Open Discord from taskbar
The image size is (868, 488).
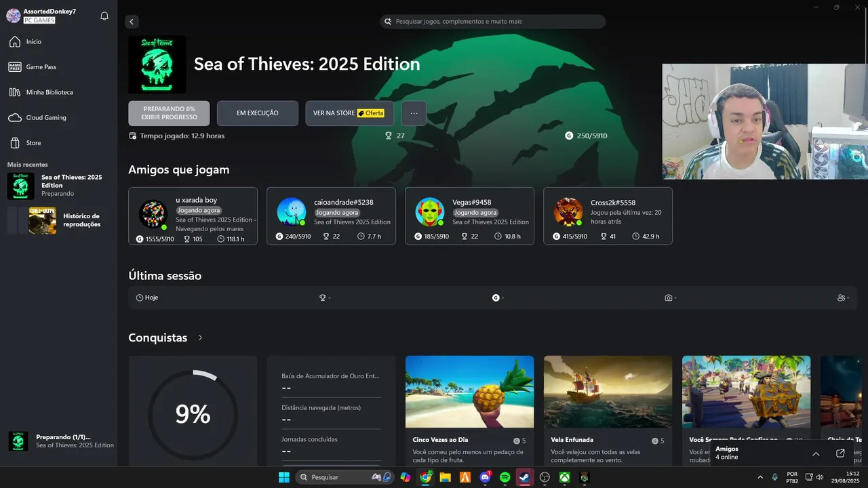point(485,477)
